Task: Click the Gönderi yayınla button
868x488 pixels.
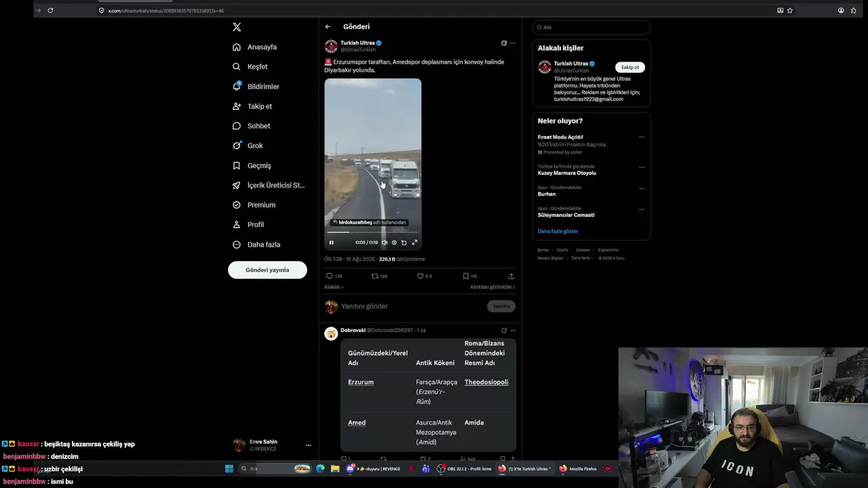Action: 267,270
